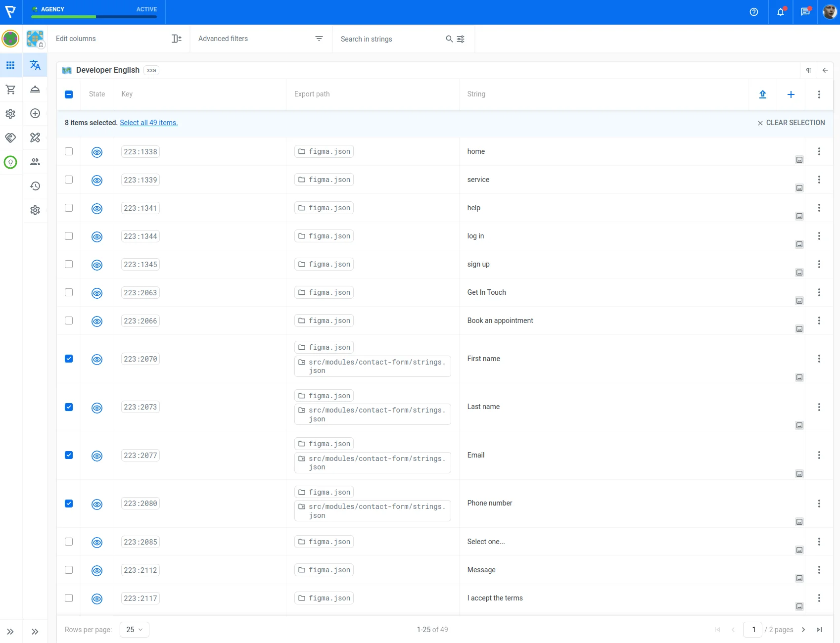Click 'Select all 49 items' link
This screenshot has width=840, height=643.
click(148, 123)
